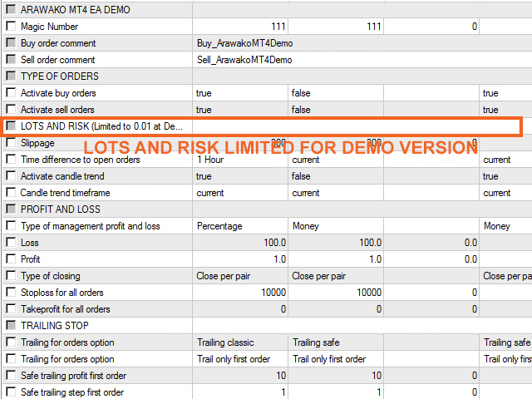Screen dimensions: 532x399
Task: Click Loss Step cell showing 0.0
Action: (431, 243)
